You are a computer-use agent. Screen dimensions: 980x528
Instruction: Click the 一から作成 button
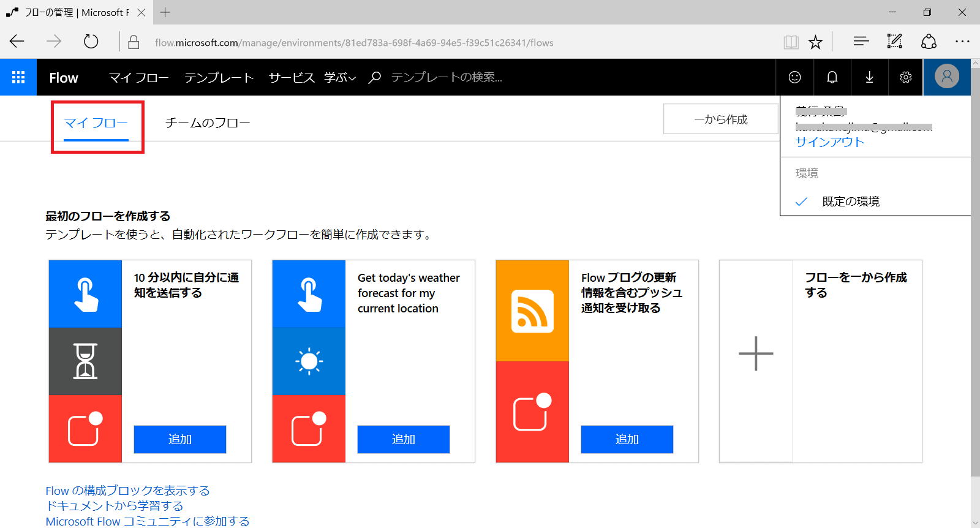pos(721,119)
